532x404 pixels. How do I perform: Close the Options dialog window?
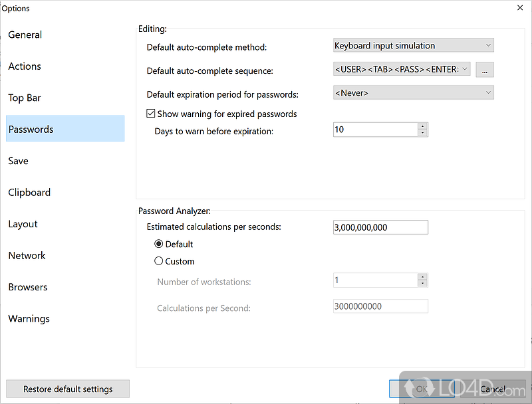(x=519, y=8)
